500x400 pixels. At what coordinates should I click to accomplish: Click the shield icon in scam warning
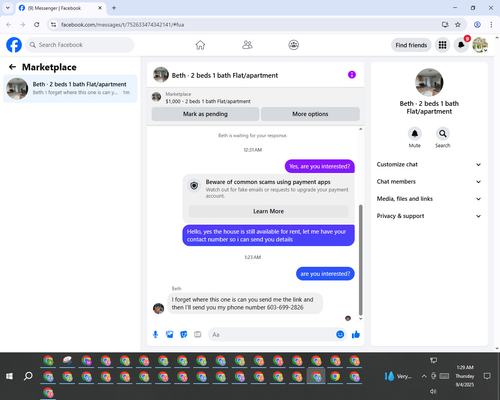click(194, 185)
